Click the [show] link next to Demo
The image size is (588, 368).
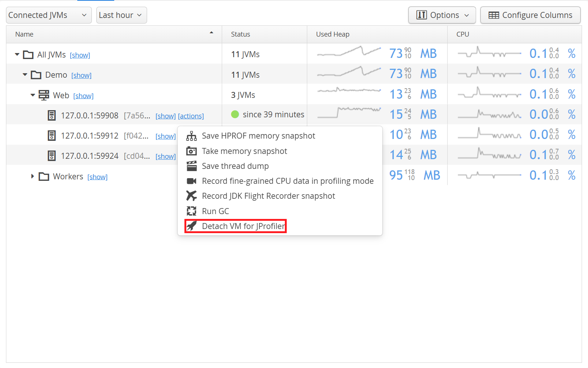coord(81,75)
